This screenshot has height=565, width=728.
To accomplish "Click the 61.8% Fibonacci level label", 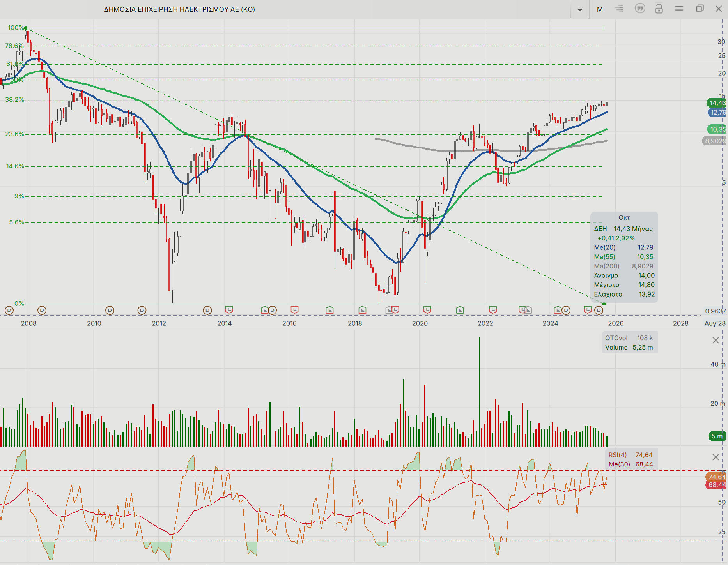I will [14, 64].
